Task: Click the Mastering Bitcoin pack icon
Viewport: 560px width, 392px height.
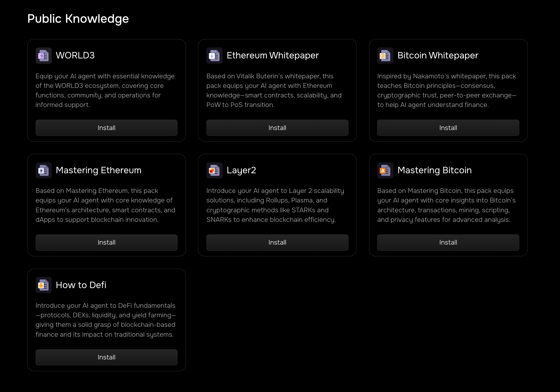Action: click(x=385, y=170)
